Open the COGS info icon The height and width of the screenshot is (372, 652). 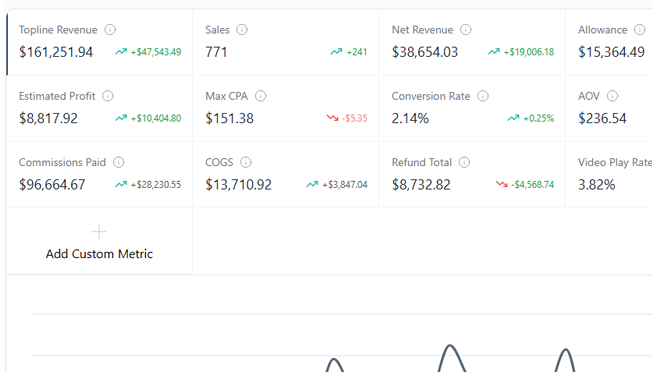(x=246, y=163)
